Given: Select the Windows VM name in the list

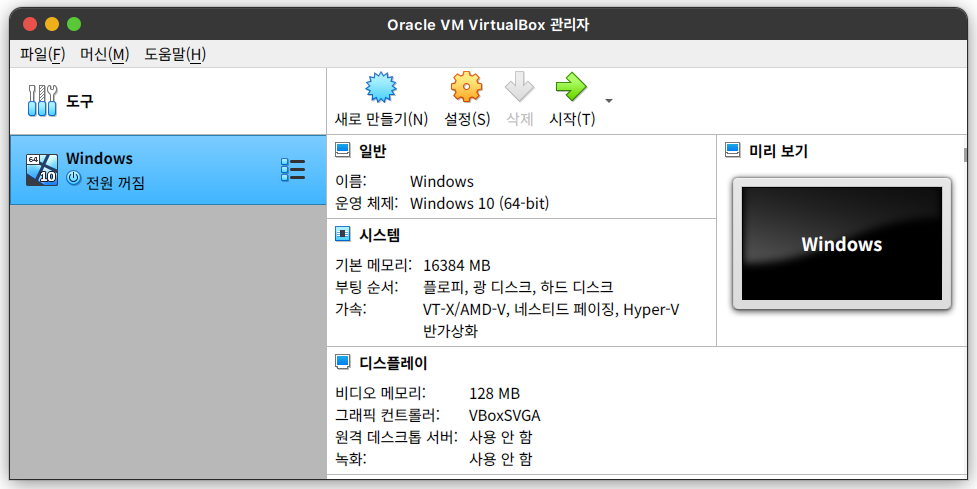Looking at the screenshot, I should (99, 158).
